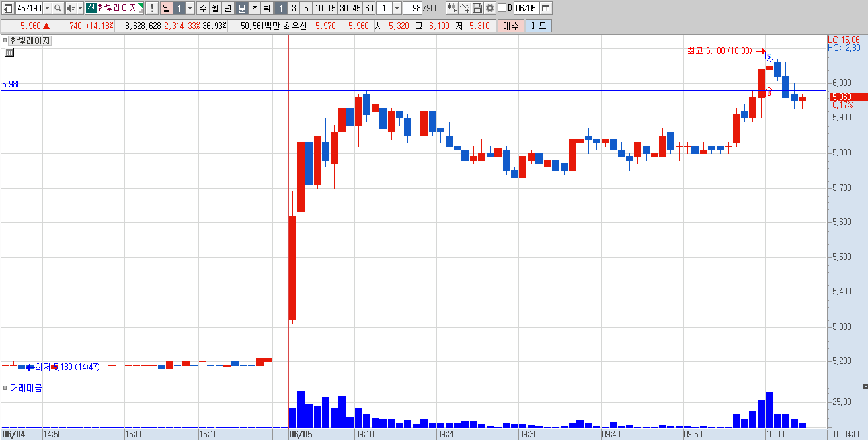Select the 30-minute interval tab
Screen dimensions: 868x440
tap(344, 8)
